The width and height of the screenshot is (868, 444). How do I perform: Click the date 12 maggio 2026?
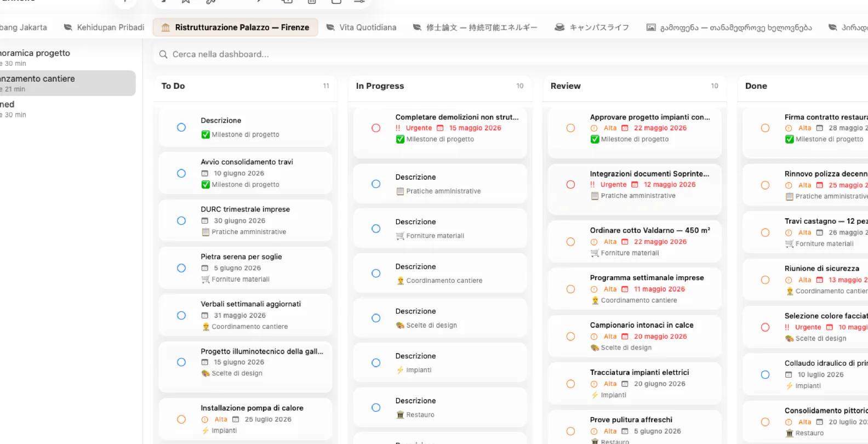pos(670,185)
